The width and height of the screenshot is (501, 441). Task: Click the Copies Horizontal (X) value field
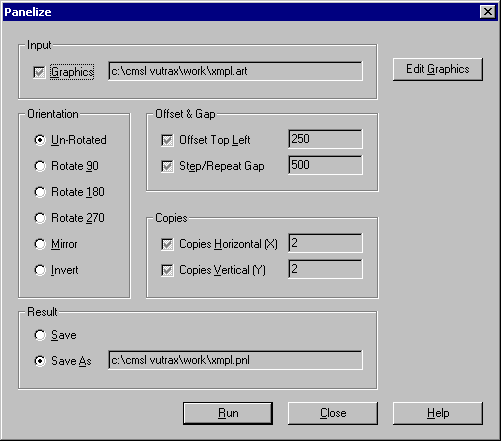(x=325, y=243)
